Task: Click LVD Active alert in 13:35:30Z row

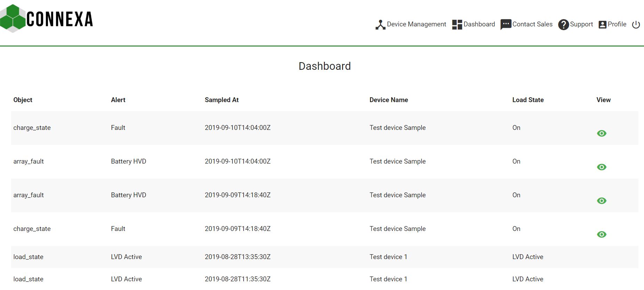Action: [x=127, y=257]
